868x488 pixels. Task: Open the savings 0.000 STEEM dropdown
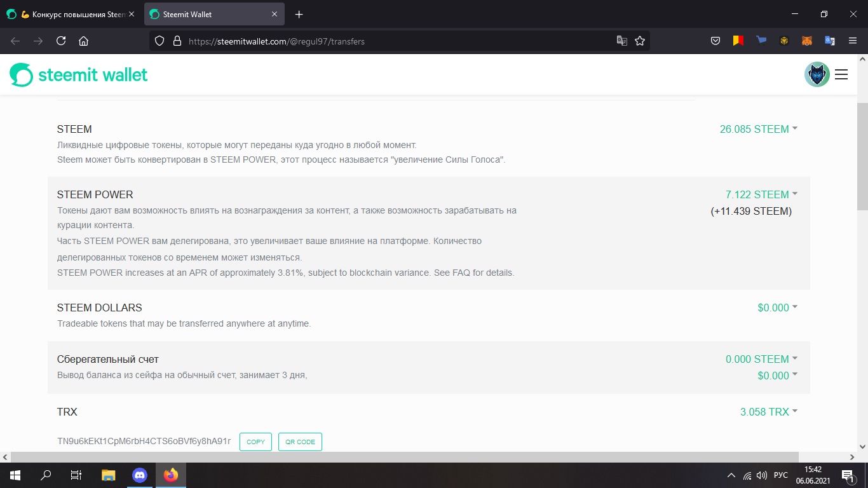pyautogui.click(x=761, y=359)
